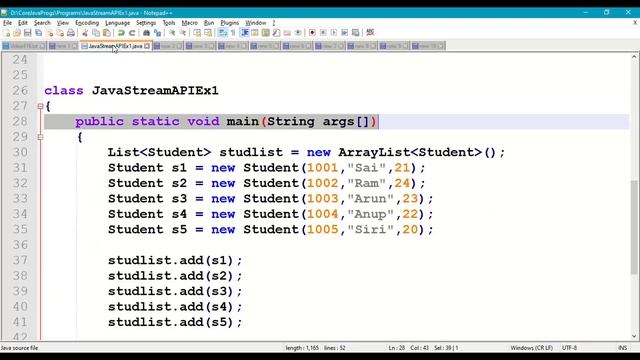Click line number 30 in the margin

click(20, 152)
